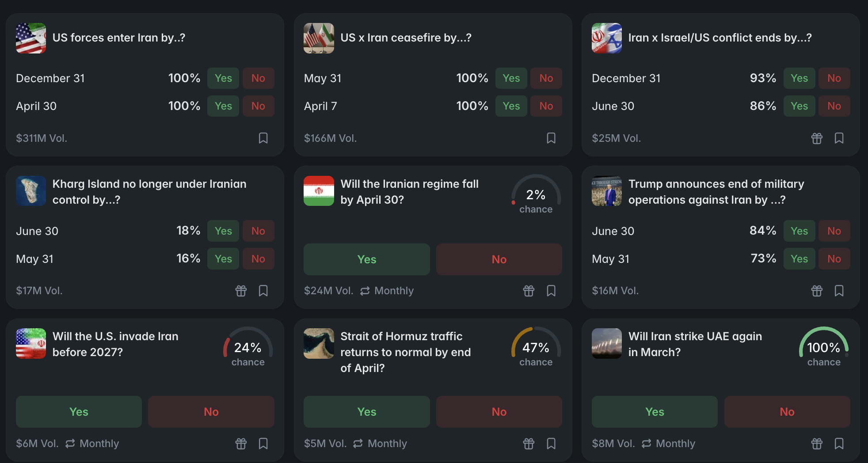Screen dimensions: 868x463
Task: Click the gift icon on the Iran strike UAE card
Action: pos(817,444)
